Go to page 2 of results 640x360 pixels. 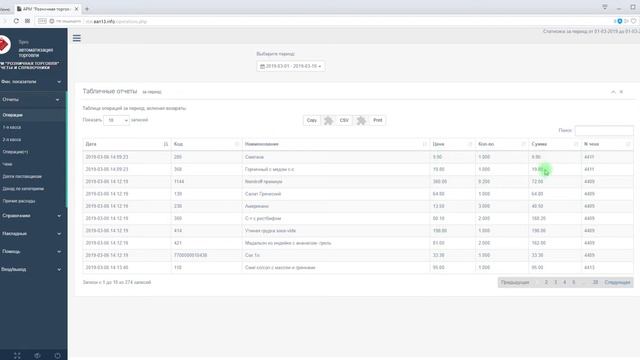coord(546,282)
